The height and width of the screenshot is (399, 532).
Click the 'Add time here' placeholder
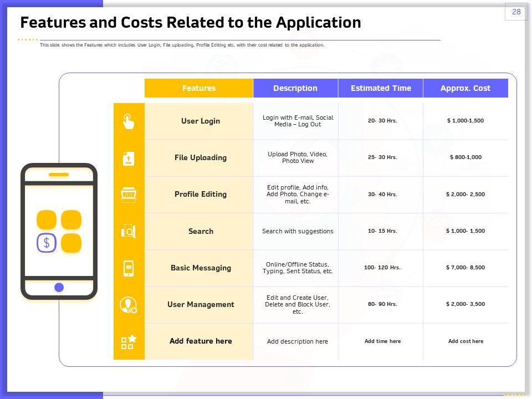tap(383, 341)
